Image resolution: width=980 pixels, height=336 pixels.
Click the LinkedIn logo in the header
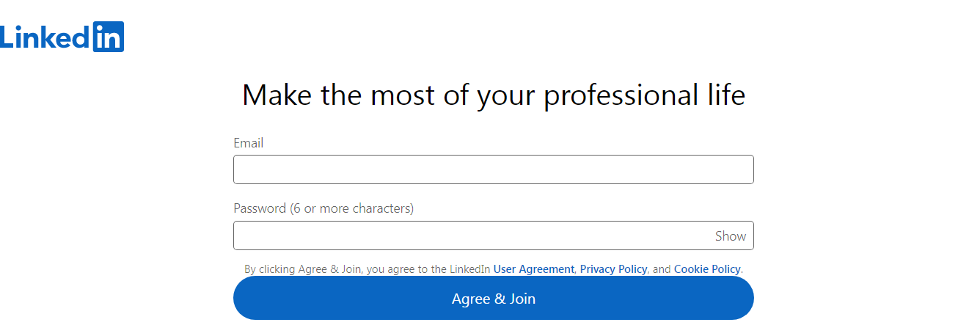pos(62,37)
